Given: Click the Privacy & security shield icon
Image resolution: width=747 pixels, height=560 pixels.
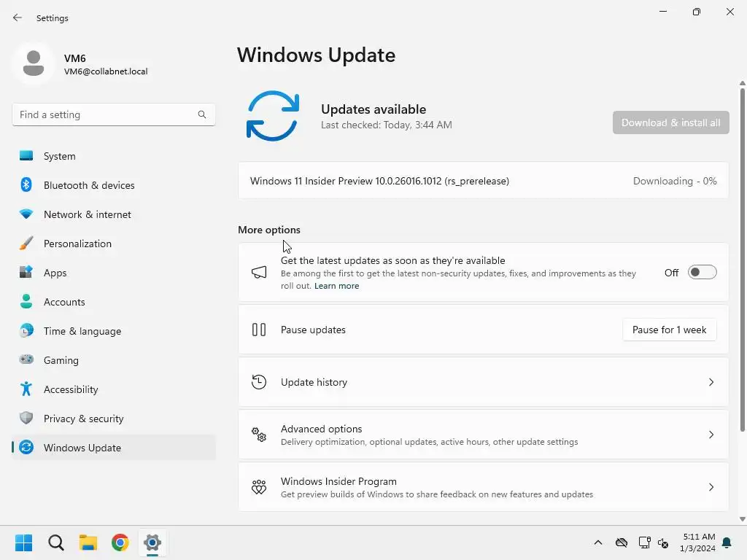Looking at the screenshot, I should pyautogui.click(x=26, y=418).
